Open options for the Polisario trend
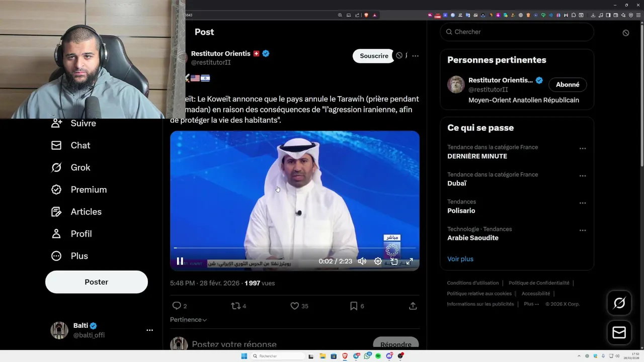 (583, 203)
